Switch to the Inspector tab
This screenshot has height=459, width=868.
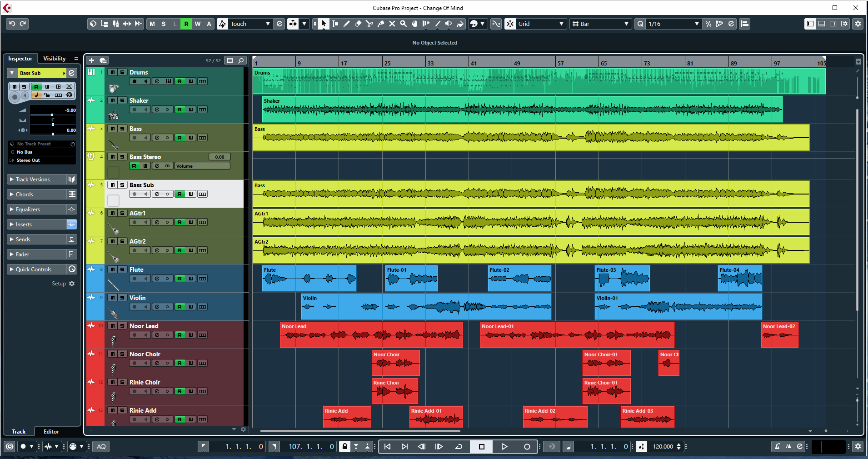[20, 59]
